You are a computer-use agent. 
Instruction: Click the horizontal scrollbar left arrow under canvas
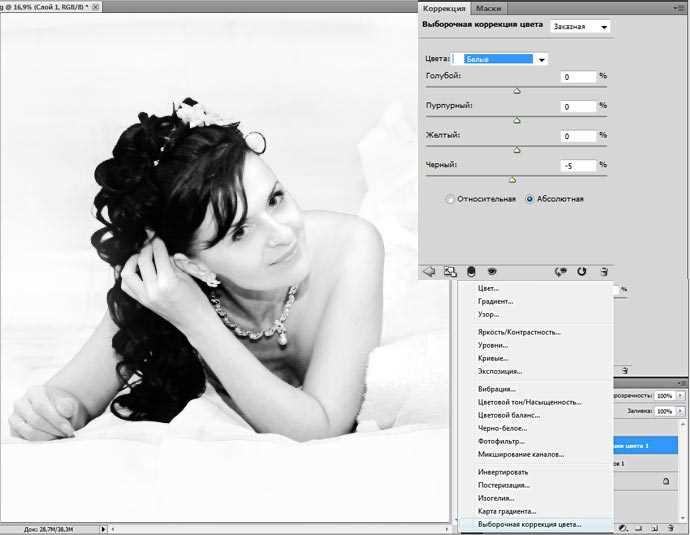[113, 529]
